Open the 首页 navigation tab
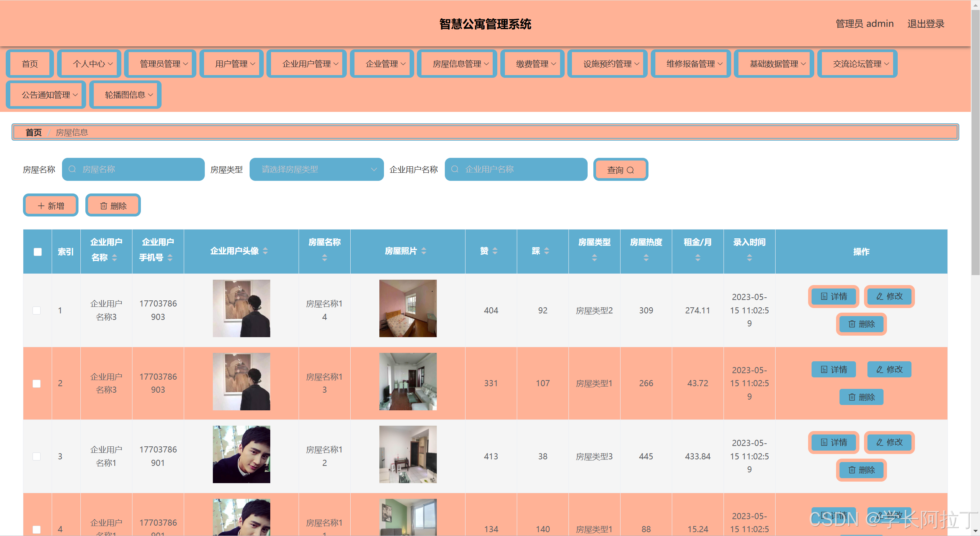Image resolution: width=980 pixels, height=536 pixels. pyautogui.click(x=29, y=64)
